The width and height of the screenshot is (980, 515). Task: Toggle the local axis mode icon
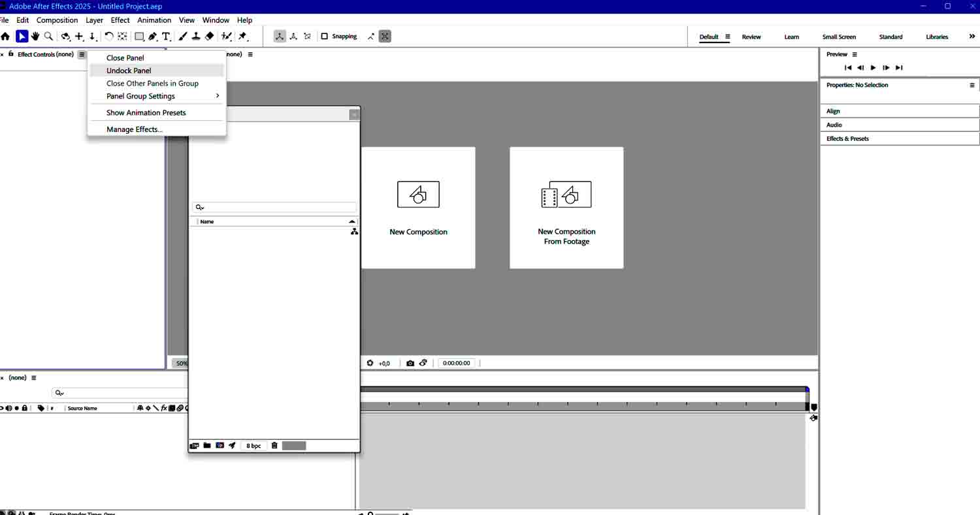pos(280,37)
